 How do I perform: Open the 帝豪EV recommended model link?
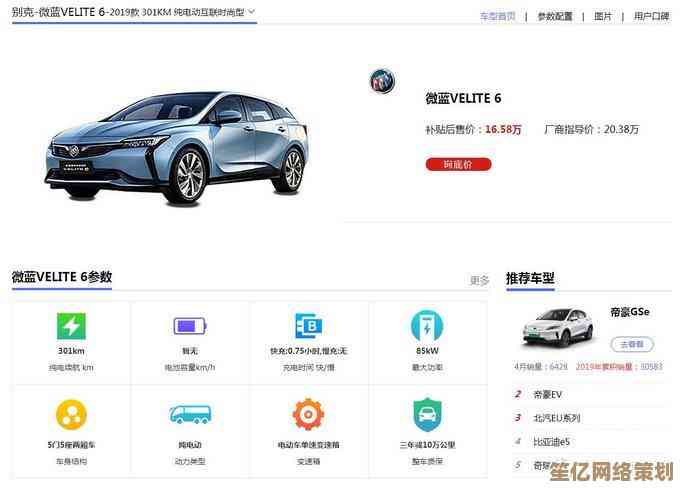547,395
